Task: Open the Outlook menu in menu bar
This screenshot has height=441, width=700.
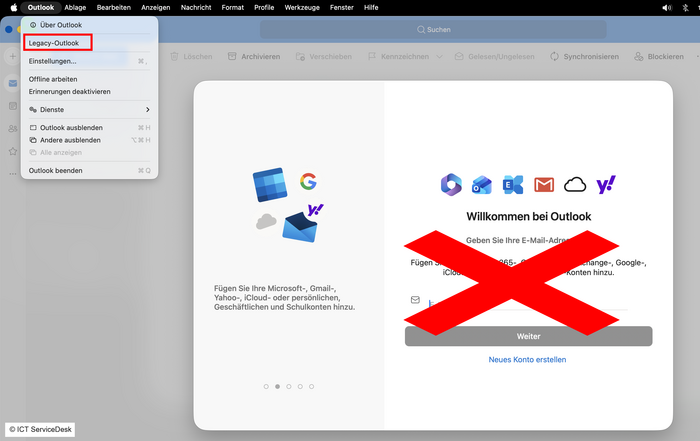Action: pyautogui.click(x=41, y=8)
